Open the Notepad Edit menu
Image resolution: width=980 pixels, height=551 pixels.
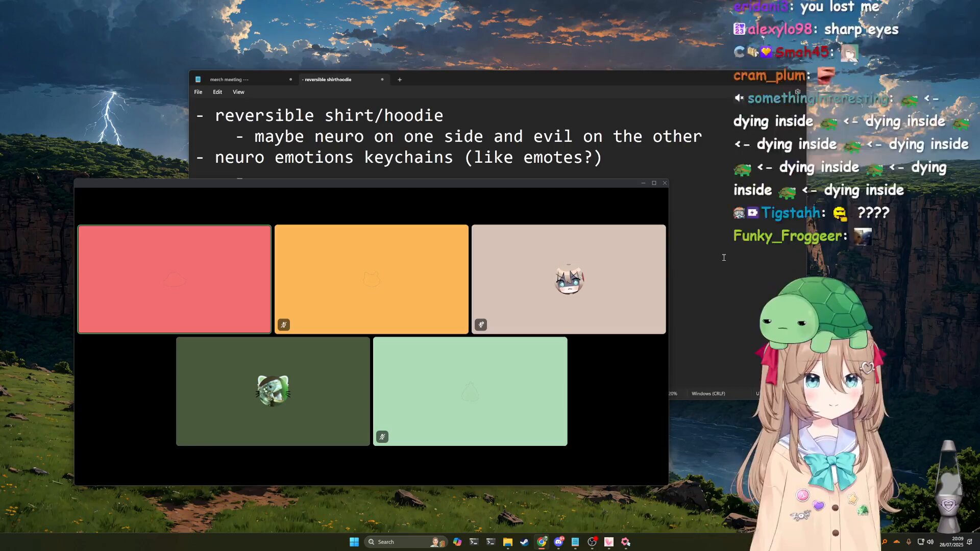point(217,92)
